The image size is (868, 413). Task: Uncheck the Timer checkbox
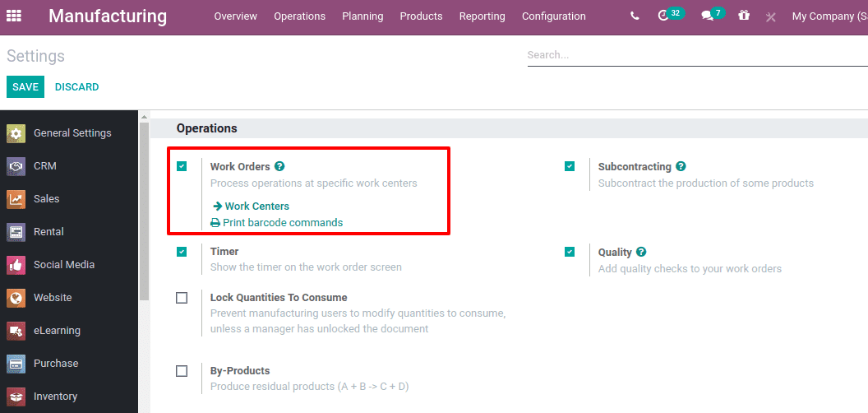(182, 252)
